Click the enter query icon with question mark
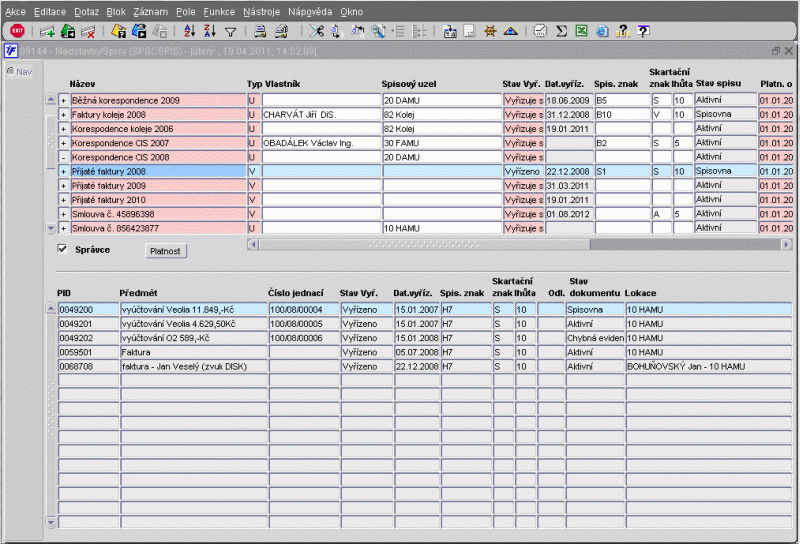This screenshot has height=544, width=800. point(118,32)
